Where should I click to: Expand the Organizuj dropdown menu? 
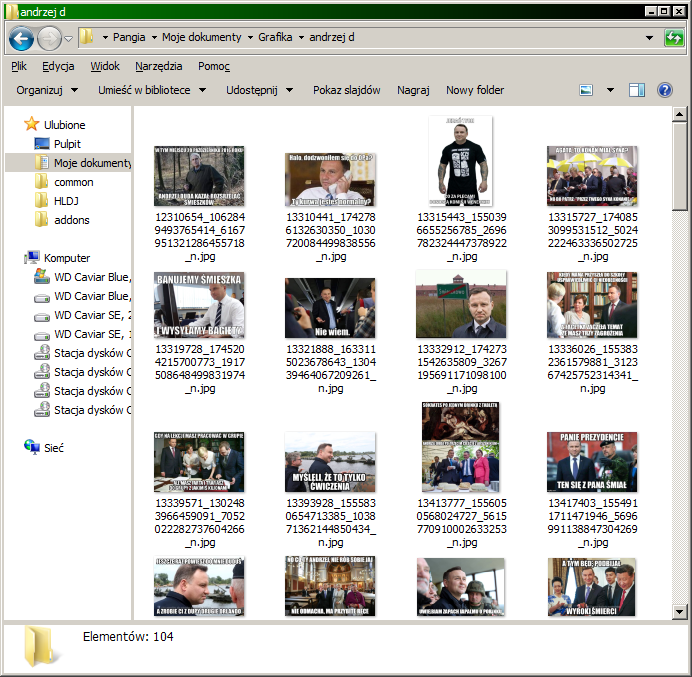click(47, 90)
